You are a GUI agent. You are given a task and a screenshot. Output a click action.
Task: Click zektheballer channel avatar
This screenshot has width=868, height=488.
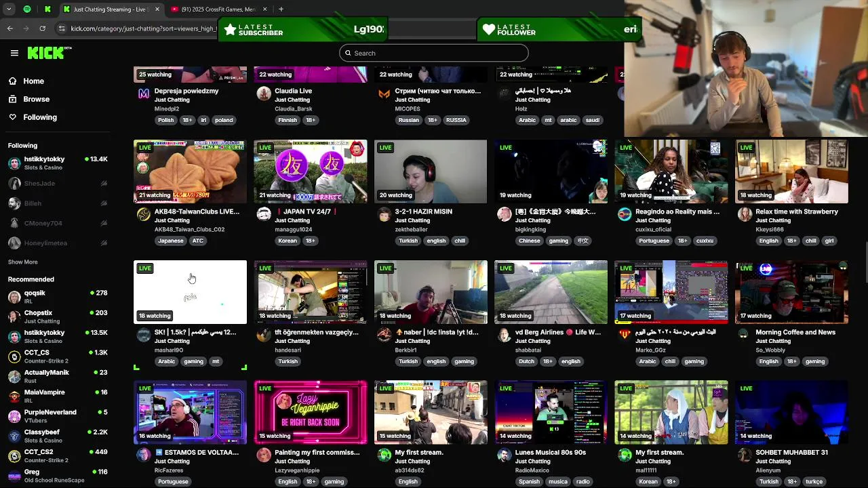(384, 215)
